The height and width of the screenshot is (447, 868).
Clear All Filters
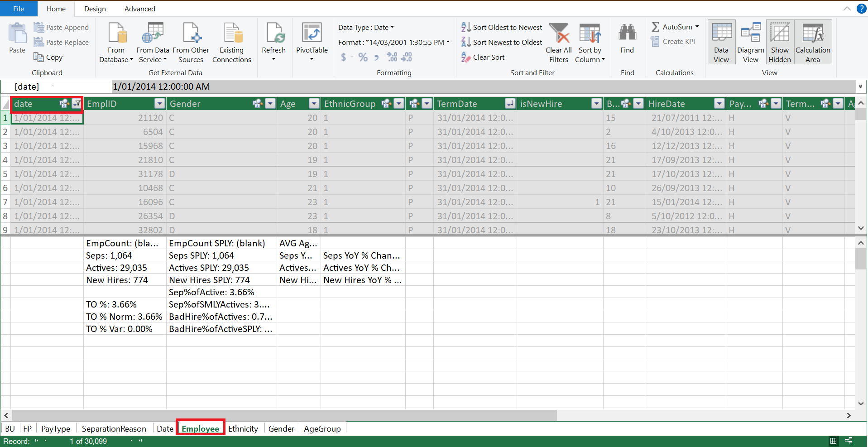(558, 42)
